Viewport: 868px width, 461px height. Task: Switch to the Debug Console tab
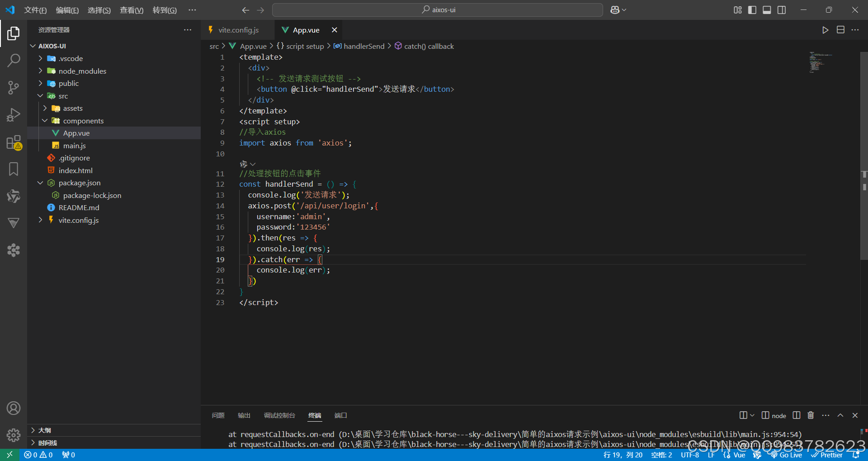point(279,415)
